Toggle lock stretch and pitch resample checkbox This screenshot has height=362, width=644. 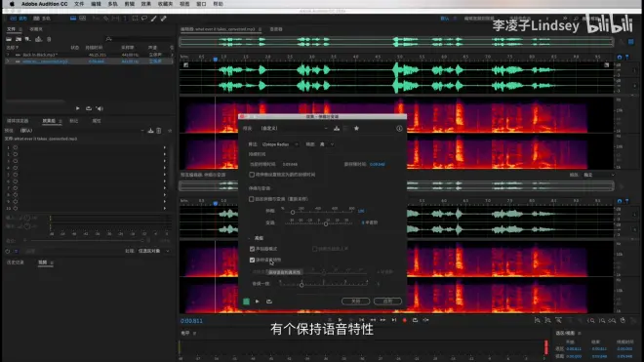(252, 199)
